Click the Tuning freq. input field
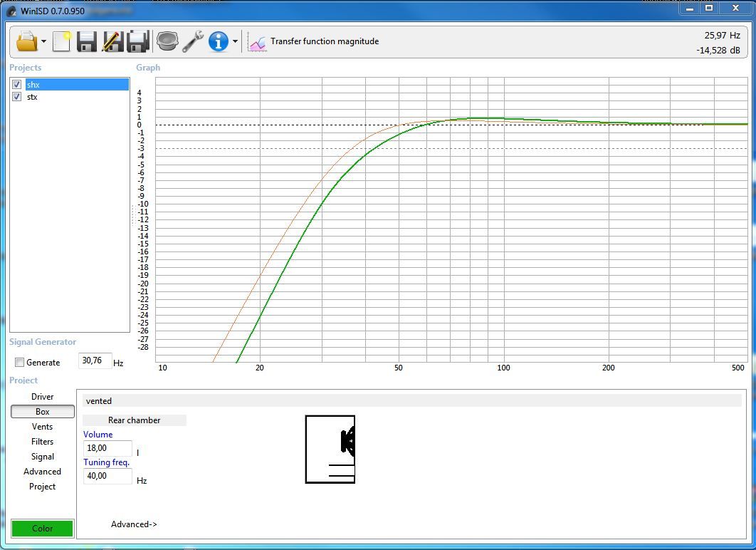Screen dimensions: 756x550 pyautogui.click(x=107, y=476)
